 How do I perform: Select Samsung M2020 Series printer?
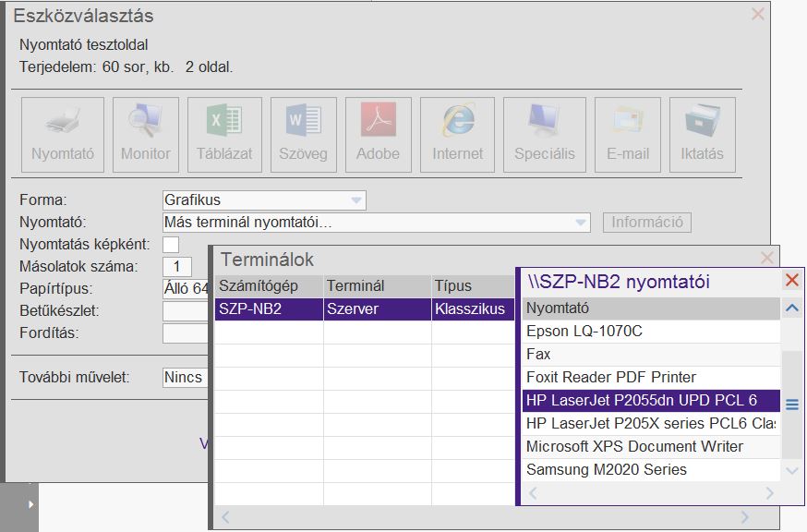(x=651, y=470)
